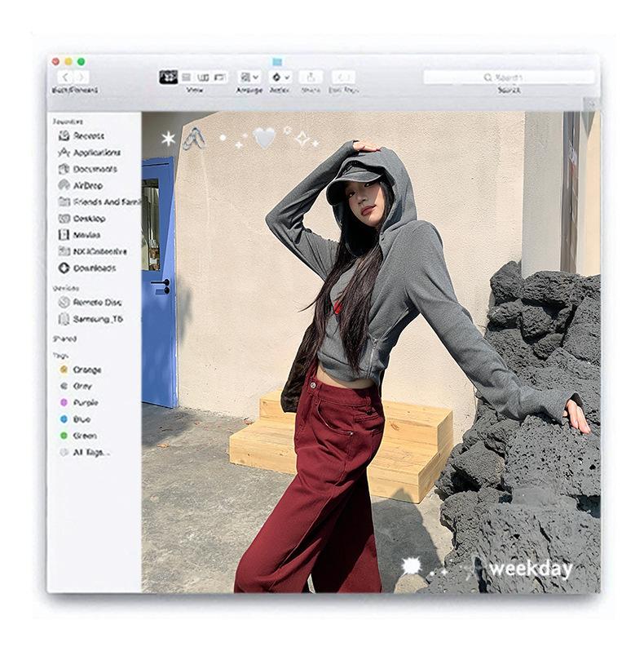Open AirDrop in the sidebar

click(81, 185)
